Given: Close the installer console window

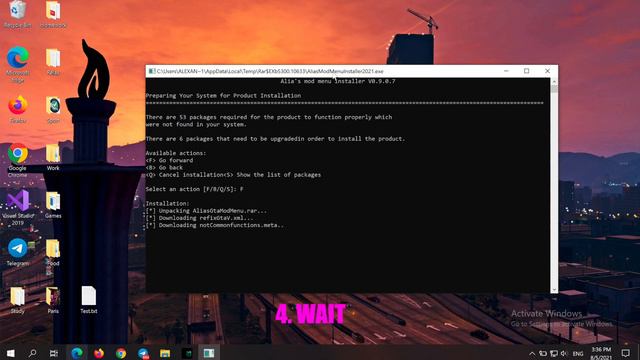Looking at the screenshot, I should (x=547, y=71).
